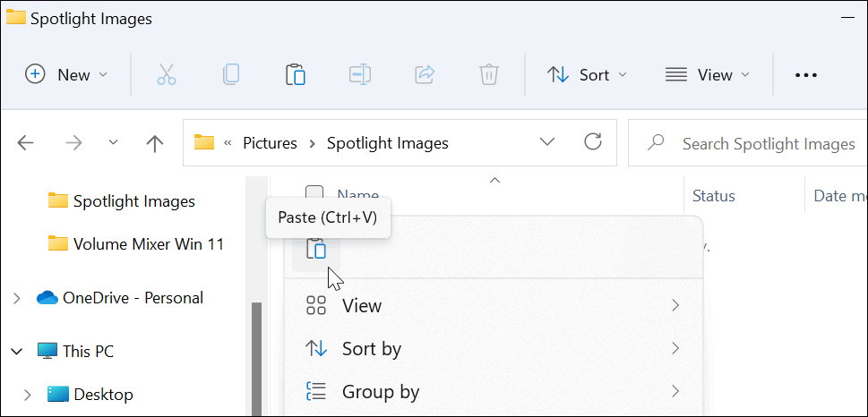The width and height of the screenshot is (868, 417).
Task: Go up one folder level
Action: click(154, 143)
